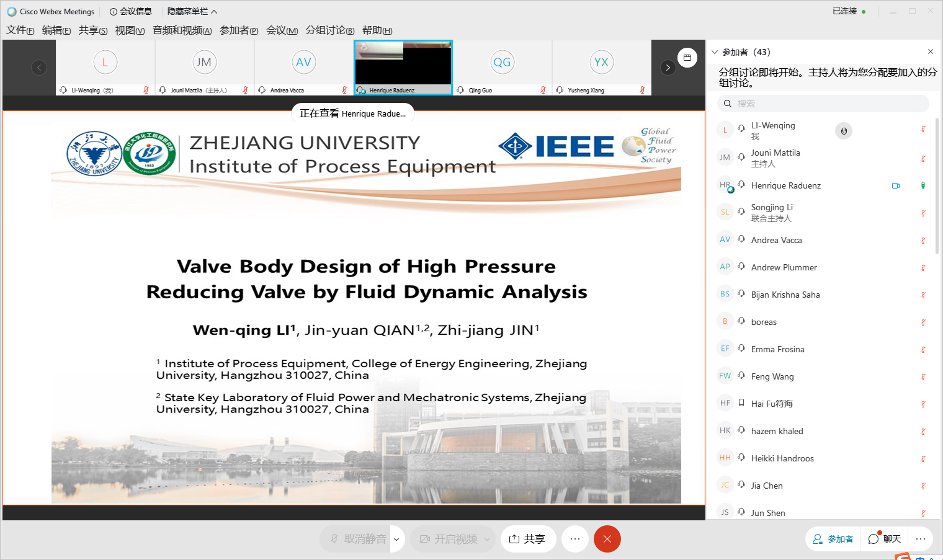Click Emma Frosina muted microphone icon
This screenshot has height=560, width=943.
923,350
